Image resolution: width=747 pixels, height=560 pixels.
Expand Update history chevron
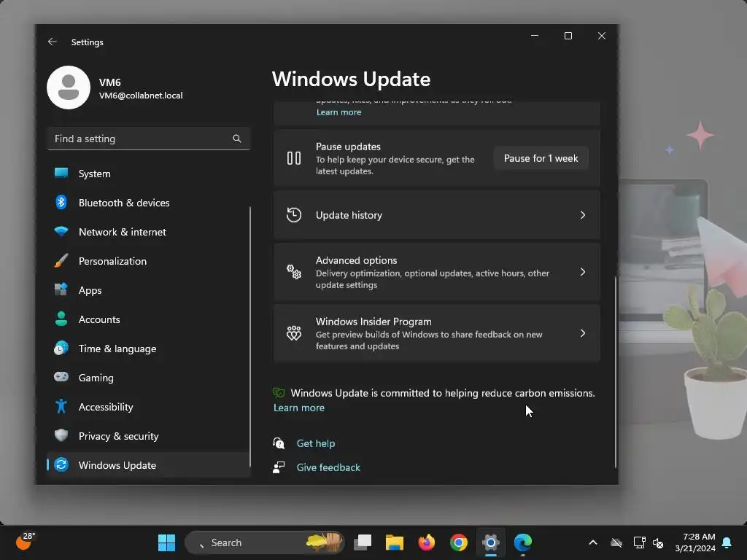(583, 215)
